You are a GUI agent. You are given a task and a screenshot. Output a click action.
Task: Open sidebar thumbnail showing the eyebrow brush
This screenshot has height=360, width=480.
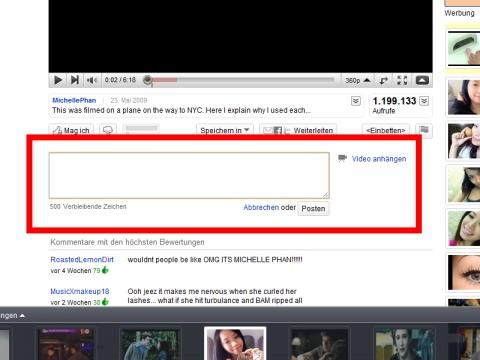point(464,49)
